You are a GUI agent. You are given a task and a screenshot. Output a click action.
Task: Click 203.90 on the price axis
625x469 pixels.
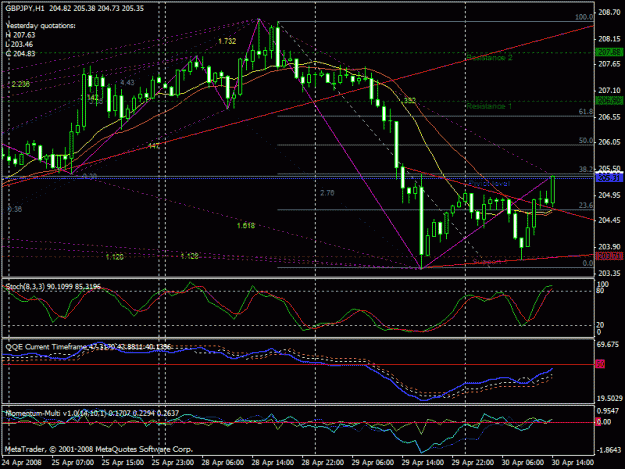click(x=609, y=247)
